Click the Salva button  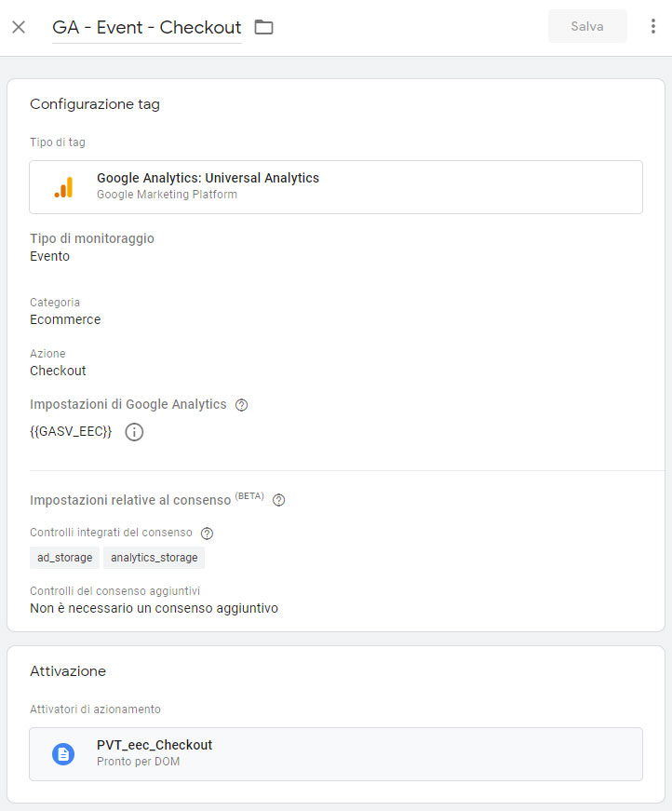click(587, 26)
